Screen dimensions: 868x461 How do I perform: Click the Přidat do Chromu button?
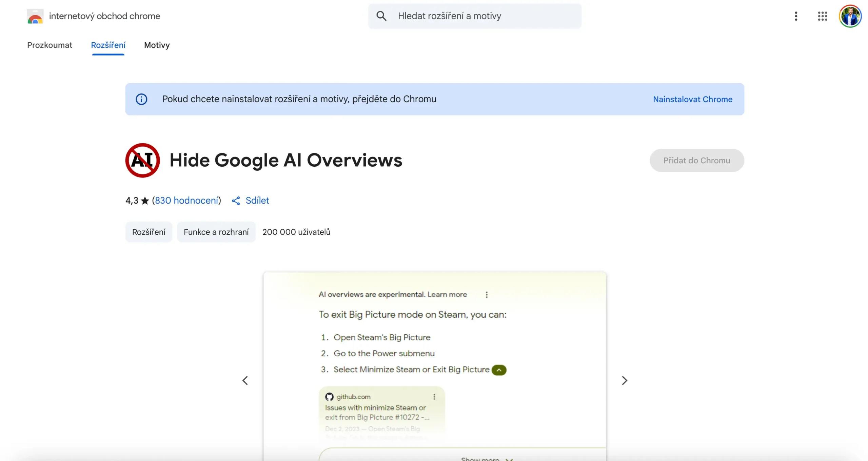pos(696,160)
